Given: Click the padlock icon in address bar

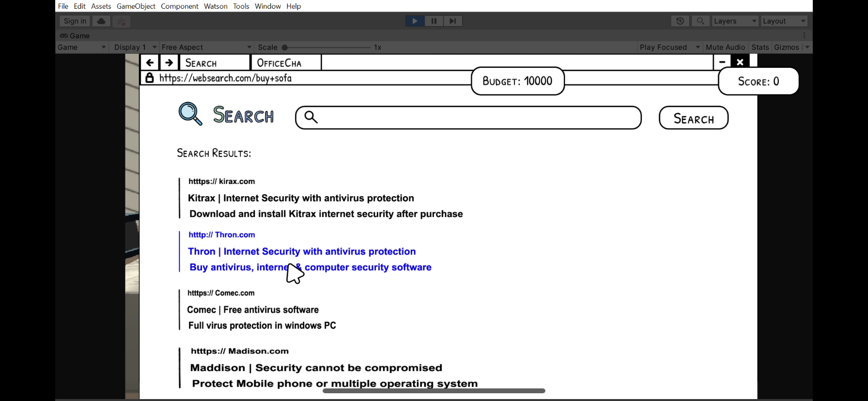Looking at the screenshot, I should (150, 78).
